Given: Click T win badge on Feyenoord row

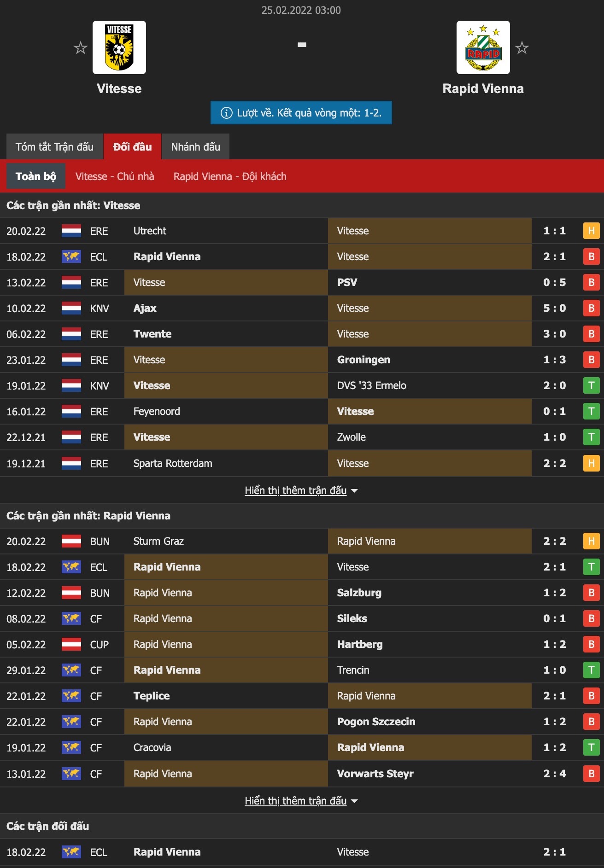Looking at the screenshot, I should (592, 411).
